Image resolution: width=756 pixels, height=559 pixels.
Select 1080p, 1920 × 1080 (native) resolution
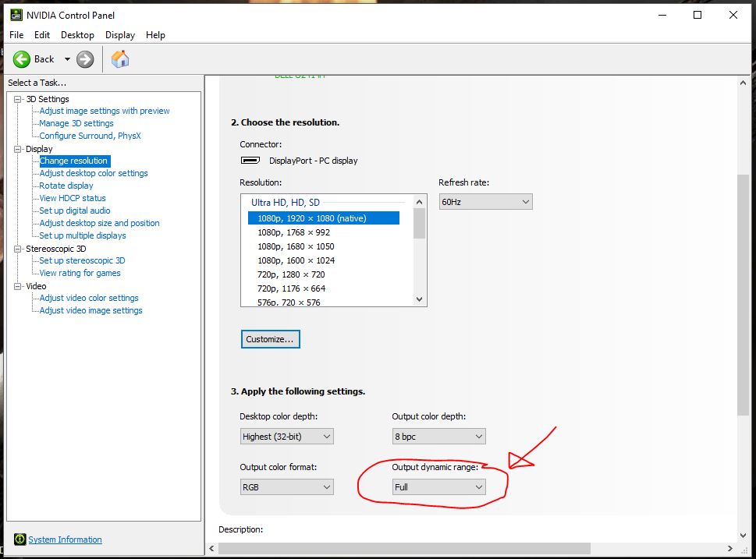(x=324, y=218)
